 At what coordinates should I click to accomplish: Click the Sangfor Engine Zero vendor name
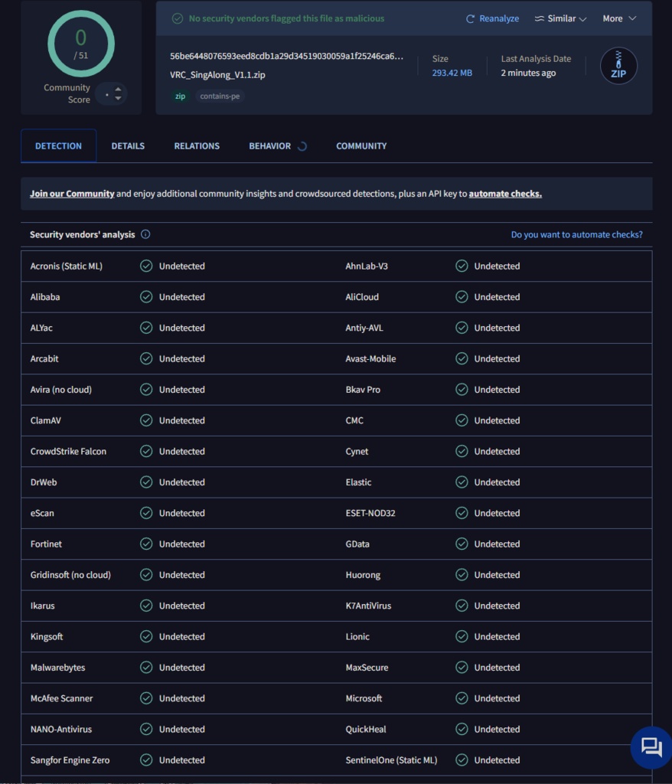[70, 760]
